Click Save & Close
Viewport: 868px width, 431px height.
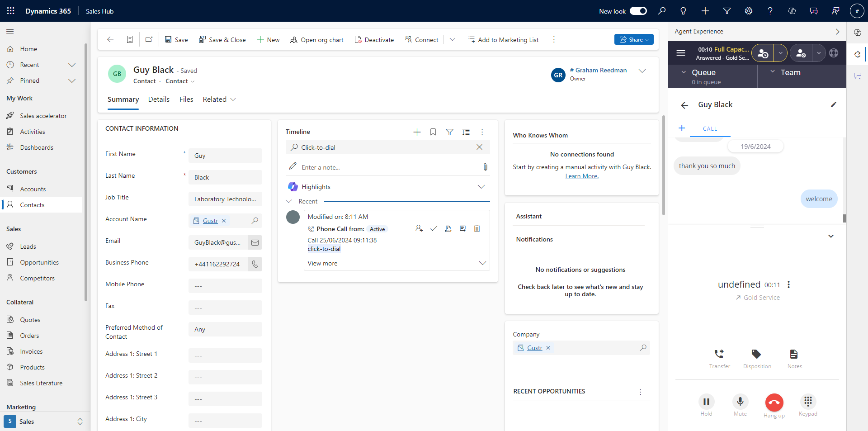coord(222,40)
